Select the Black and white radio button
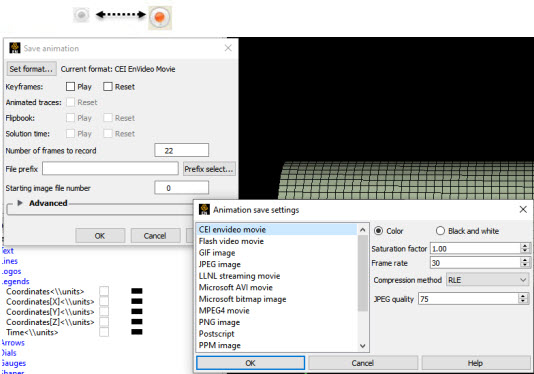 pyautogui.click(x=440, y=231)
